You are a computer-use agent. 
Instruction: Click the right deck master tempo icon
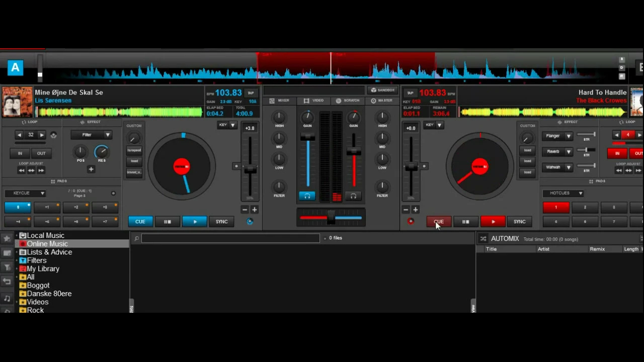(x=411, y=221)
